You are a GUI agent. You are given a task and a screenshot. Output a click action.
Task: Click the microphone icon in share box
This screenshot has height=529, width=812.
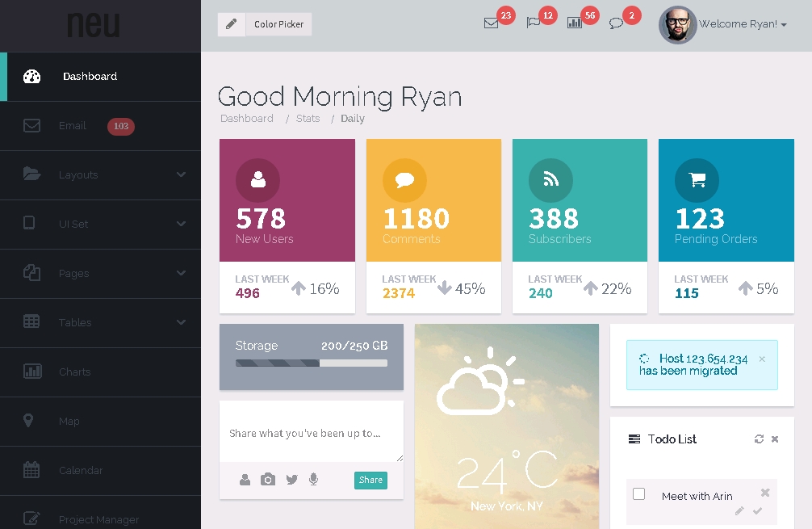[x=313, y=480]
